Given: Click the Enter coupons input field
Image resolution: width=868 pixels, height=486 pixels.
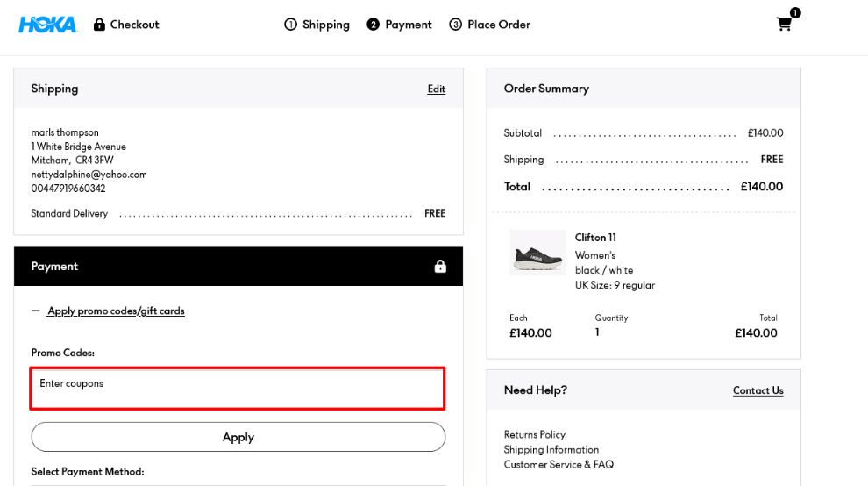Looking at the screenshot, I should coord(238,389).
